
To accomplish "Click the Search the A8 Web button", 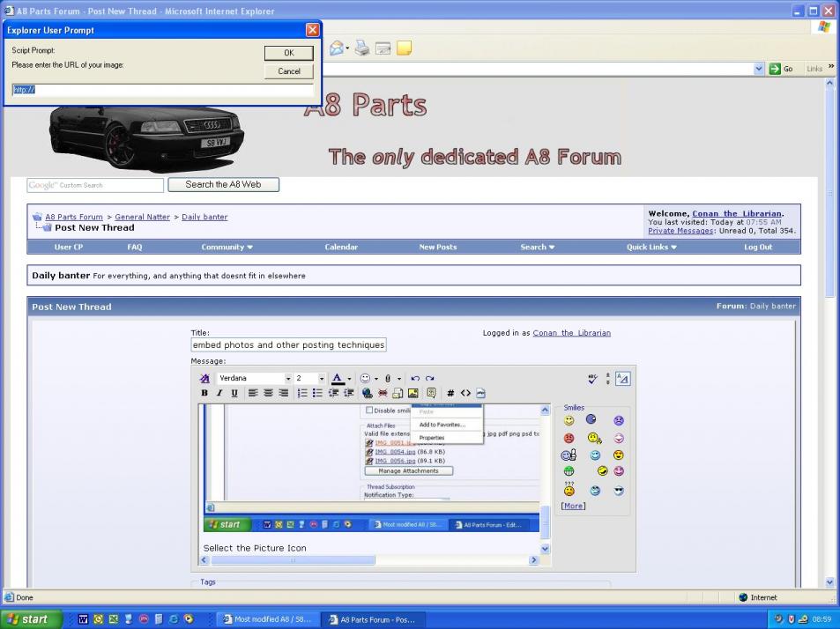I will click(x=223, y=185).
